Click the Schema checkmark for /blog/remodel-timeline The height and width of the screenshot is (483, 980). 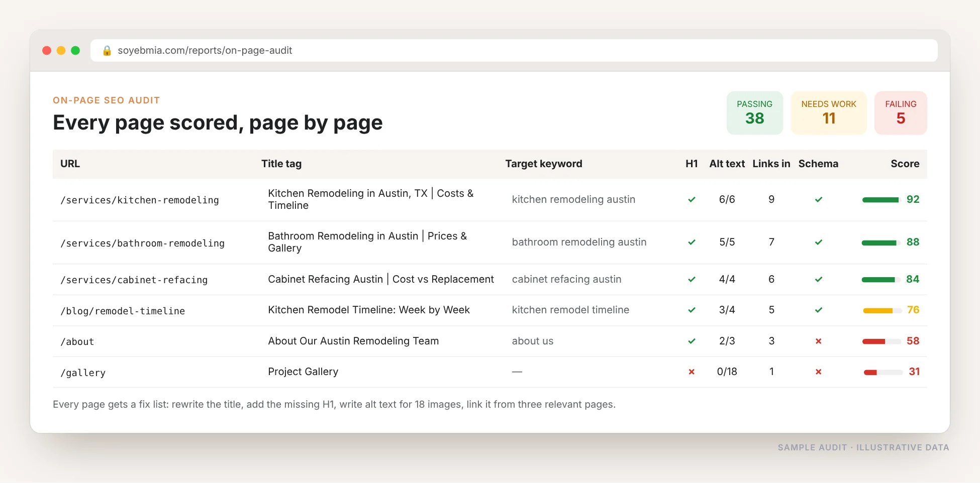(818, 310)
